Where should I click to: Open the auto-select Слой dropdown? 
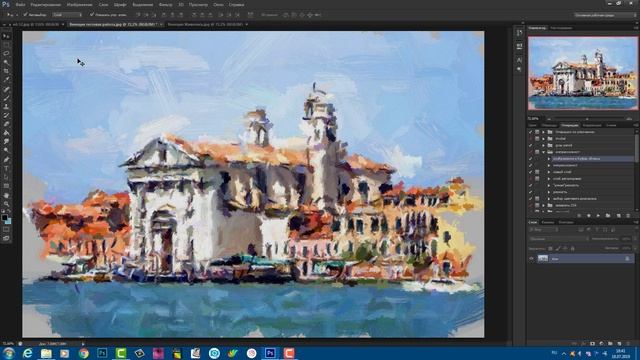(x=67, y=15)
